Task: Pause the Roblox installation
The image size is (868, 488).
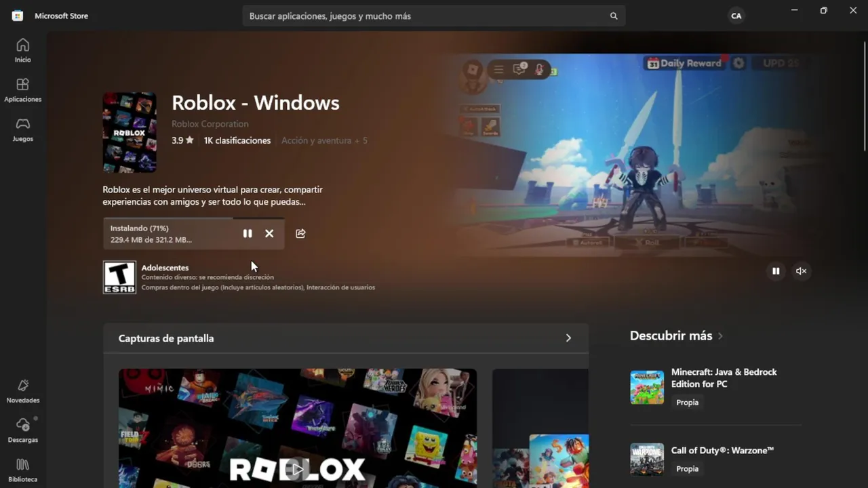Action: pos(248,233)
